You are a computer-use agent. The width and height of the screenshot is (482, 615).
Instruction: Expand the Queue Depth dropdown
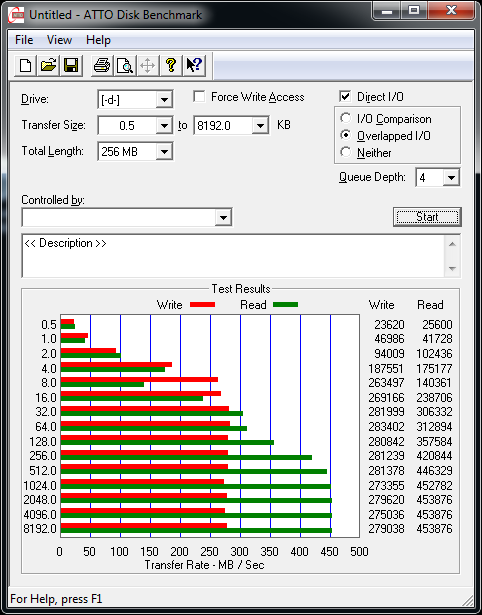451,178
